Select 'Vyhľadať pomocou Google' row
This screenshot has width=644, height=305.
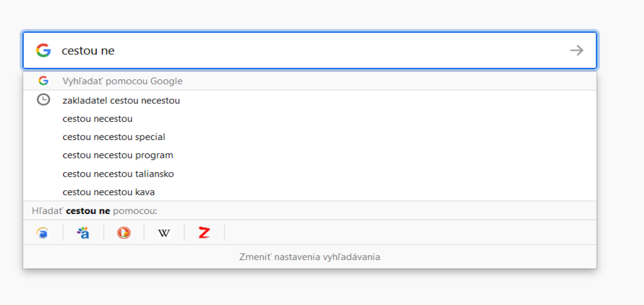pyautogui.click(x=309, y=81)
